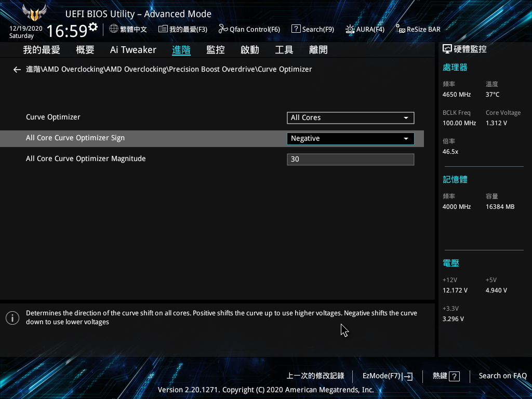Image resolution: width=532 pixels, height=399 pixels.
Task: Click the 硬體監控 panel title
Action: pyautogui.click(x=470, y=49)
